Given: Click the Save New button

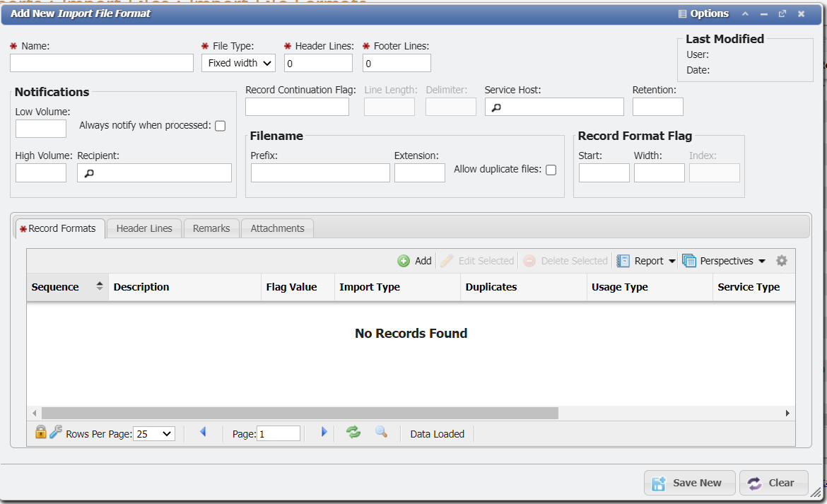Looking at the screenshot, I should point(689,482).
